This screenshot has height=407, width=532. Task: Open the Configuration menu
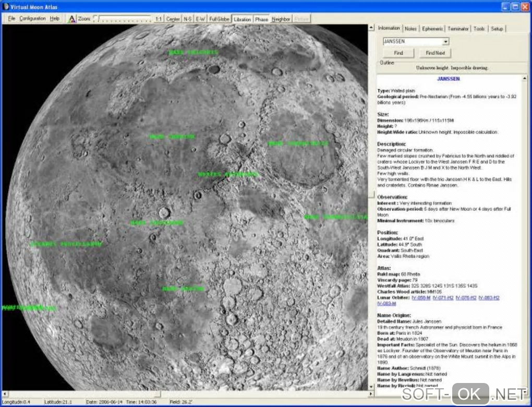click(32, 18)
